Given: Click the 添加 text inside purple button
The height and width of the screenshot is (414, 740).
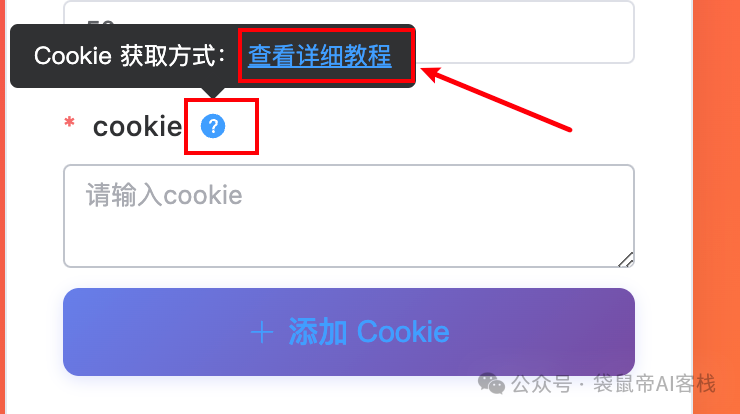Looking at the screenshot, I should point(318,332).
